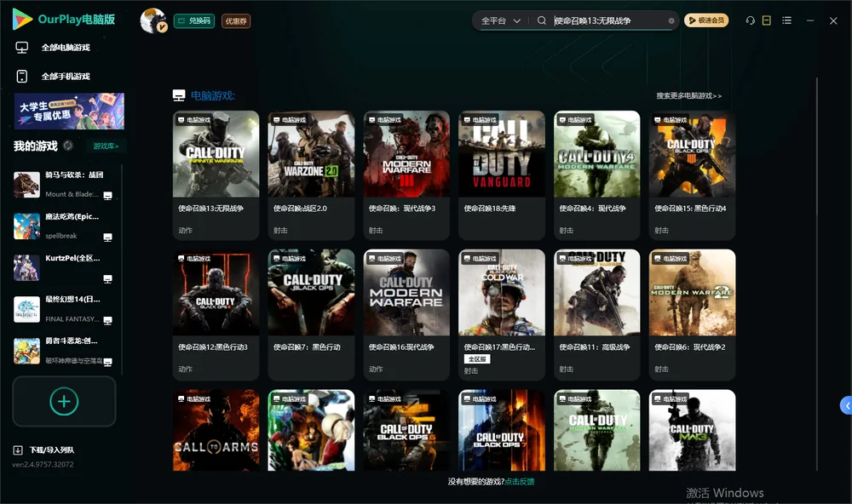Click the search magnifier icon
The image size is (852, 504).
[541, 20]
